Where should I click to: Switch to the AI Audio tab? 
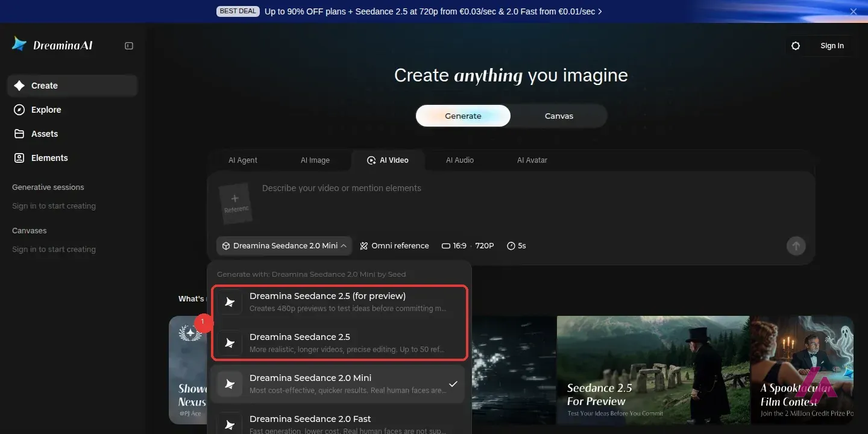pyautogui.click(x=460, y=160)
